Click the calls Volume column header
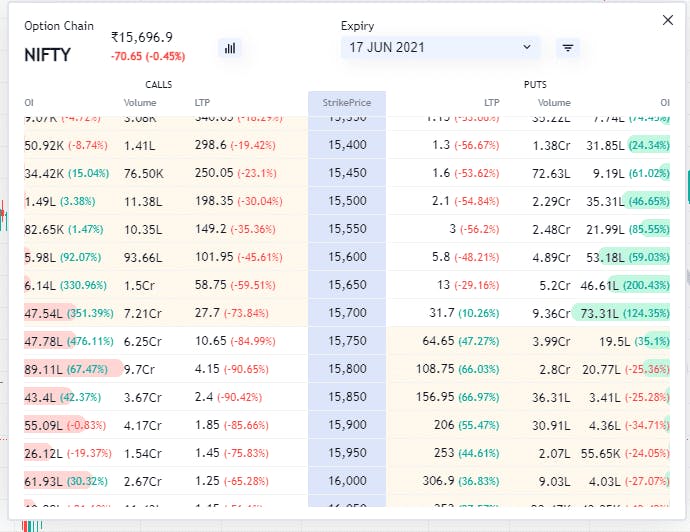690x532 pixels. tap(140, 103)
